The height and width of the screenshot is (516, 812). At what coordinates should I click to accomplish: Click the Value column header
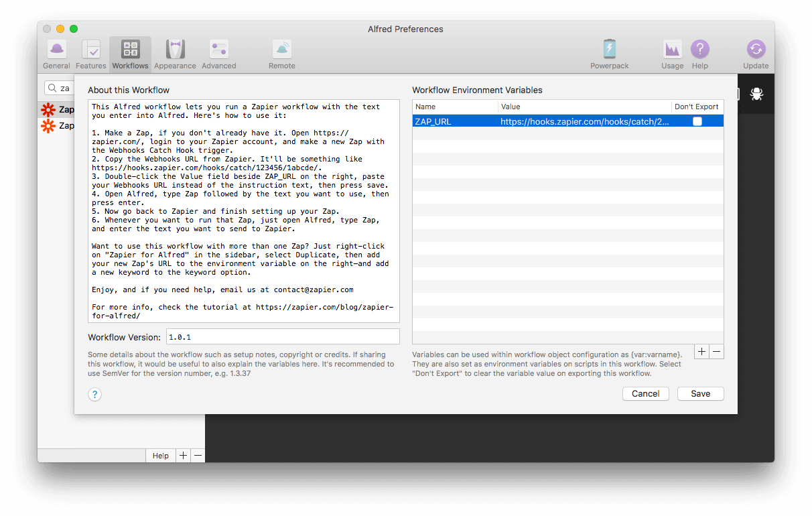[x=584, y=107]
